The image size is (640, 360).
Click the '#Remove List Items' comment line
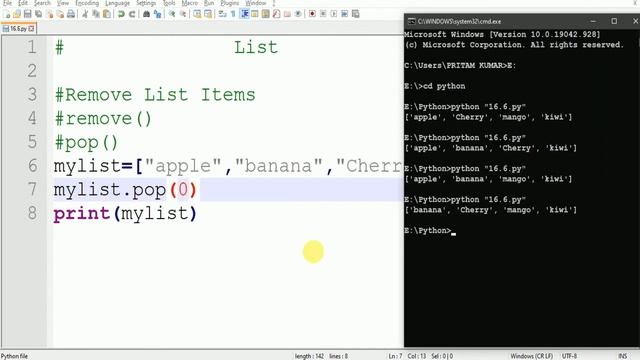(x=155, y=95)
